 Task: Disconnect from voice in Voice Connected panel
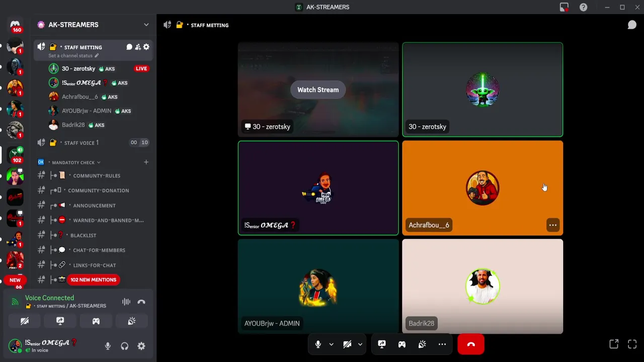[141, 302]
